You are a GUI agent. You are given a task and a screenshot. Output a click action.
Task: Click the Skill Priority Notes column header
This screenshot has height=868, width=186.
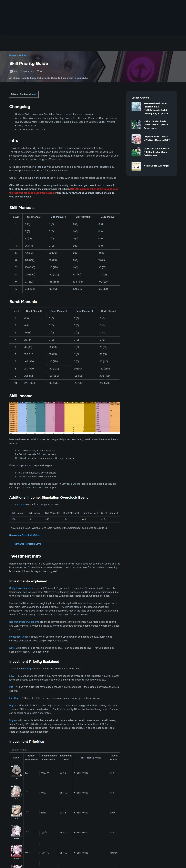pos(91,757)
